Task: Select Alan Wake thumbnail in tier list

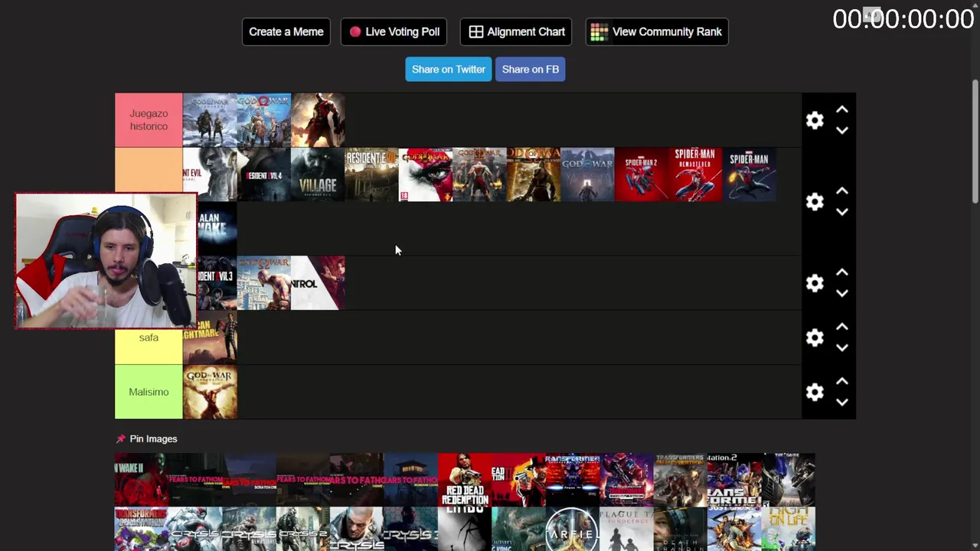Action: (217, 229)
